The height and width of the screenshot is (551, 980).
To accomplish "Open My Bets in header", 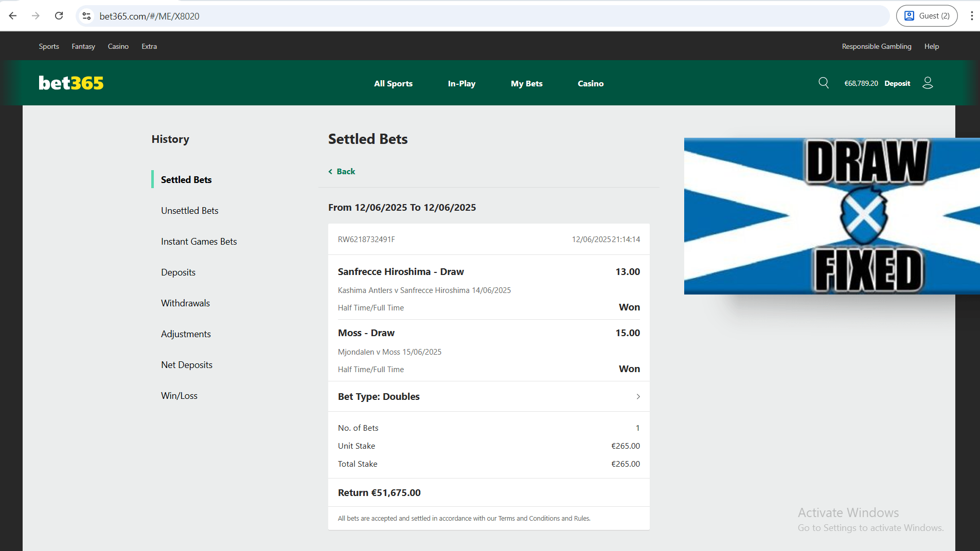I will tap(527, 83).
